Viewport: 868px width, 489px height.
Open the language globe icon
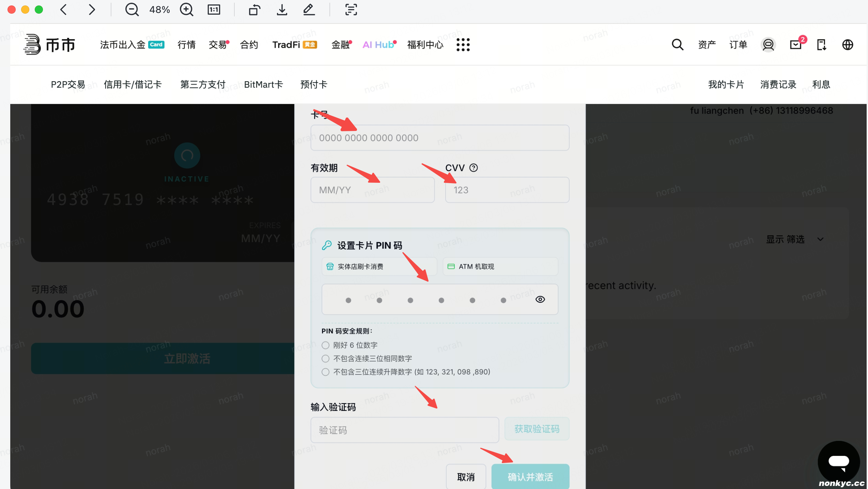click(848, 45)
